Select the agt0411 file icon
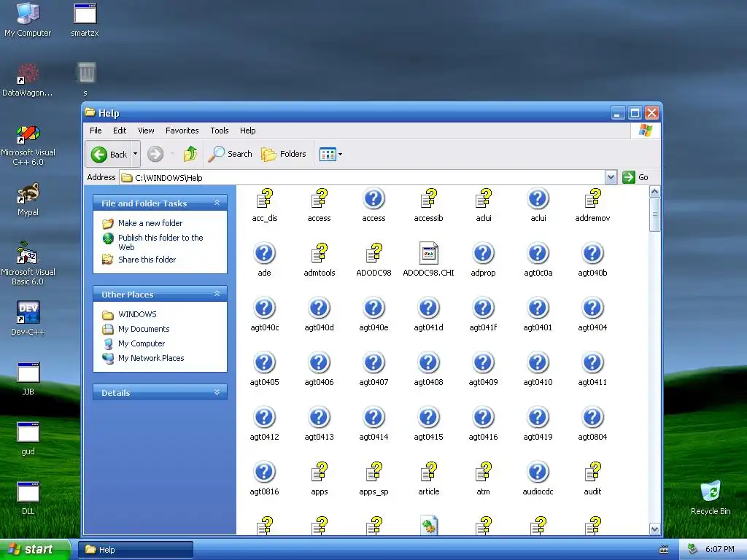Image resolution: width=747 pixels, height=560 pixels. coord(592,363)
